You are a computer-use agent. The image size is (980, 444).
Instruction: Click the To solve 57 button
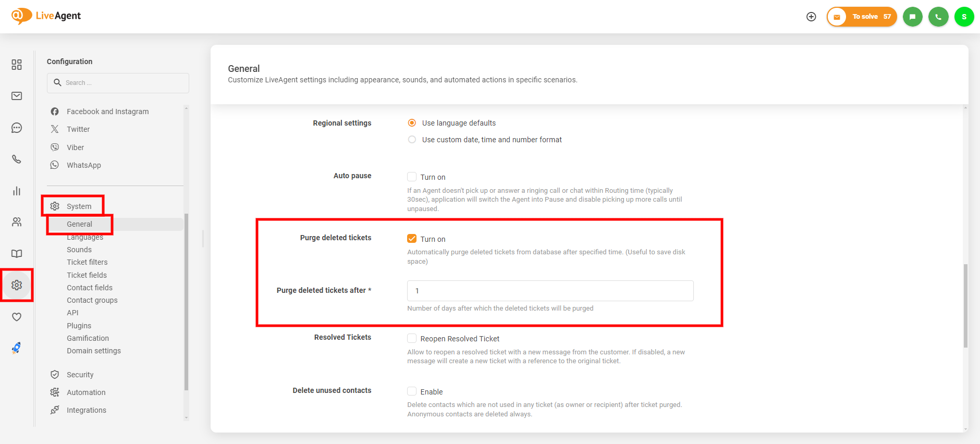pos(862,17)
